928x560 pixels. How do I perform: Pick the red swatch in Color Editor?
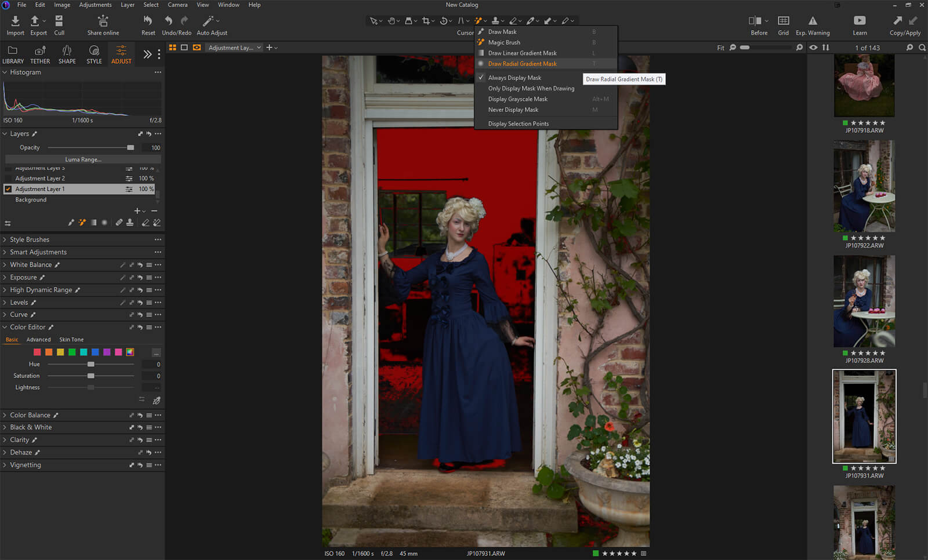37,352
